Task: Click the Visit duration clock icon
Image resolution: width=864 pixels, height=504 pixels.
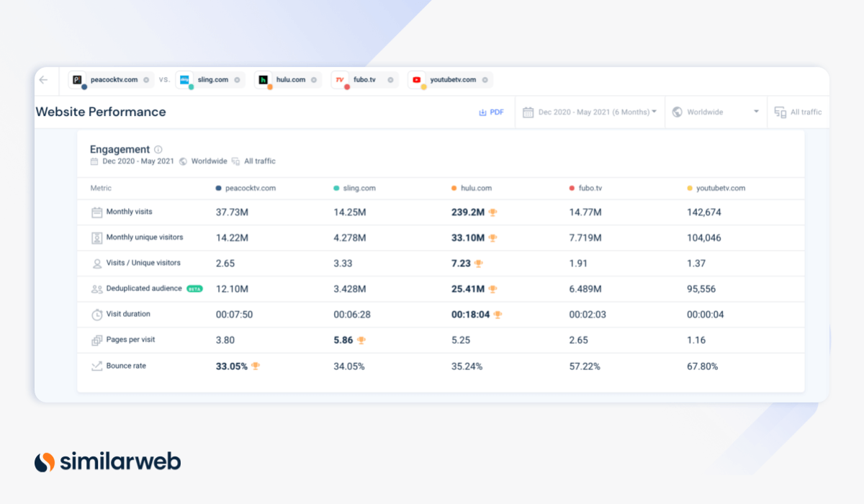Action: 96,315
